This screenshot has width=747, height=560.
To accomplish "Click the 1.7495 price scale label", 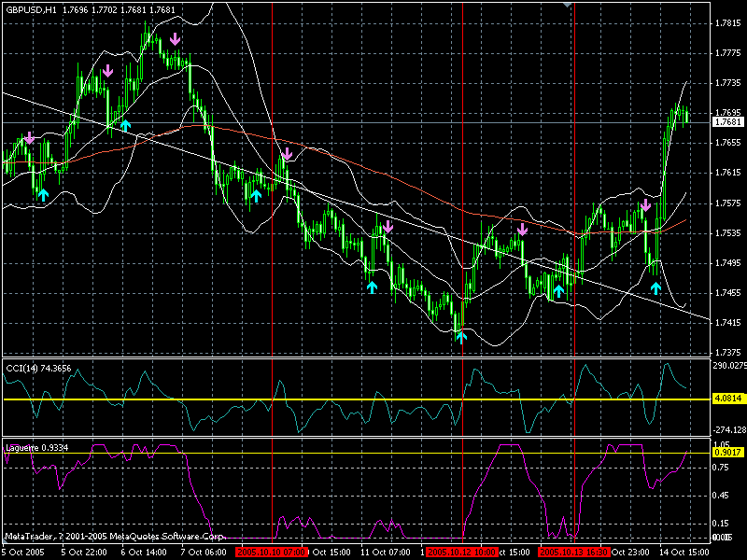I will 728,263.
